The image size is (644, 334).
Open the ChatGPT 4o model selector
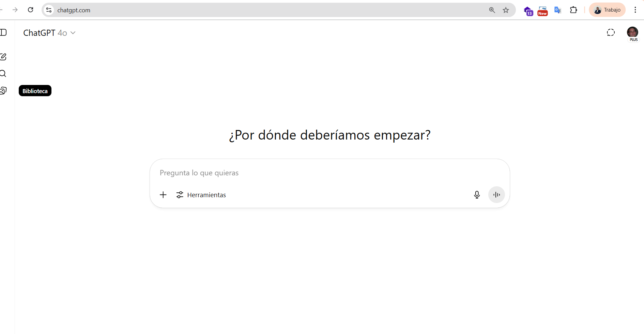49,33
